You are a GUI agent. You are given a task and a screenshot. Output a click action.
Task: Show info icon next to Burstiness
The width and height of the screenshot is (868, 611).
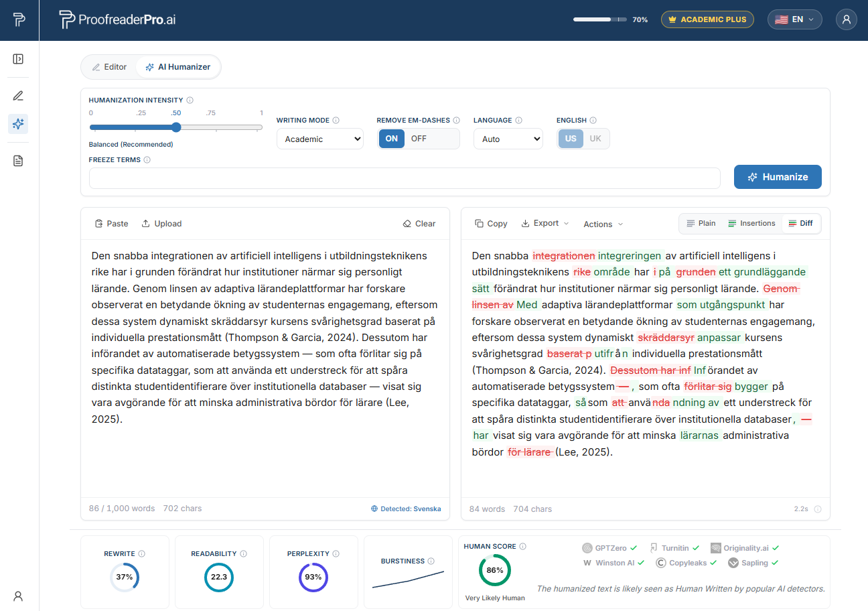(x=431, y=561)
